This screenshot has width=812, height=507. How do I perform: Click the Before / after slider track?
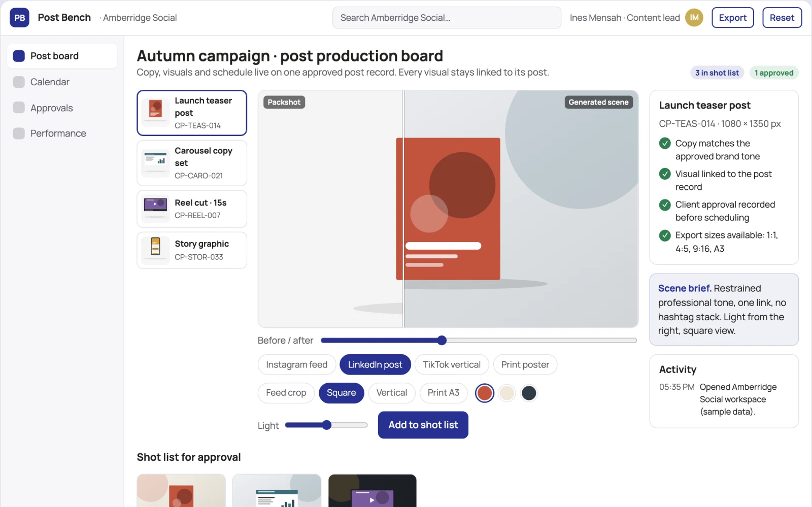(x=479, y=341)
